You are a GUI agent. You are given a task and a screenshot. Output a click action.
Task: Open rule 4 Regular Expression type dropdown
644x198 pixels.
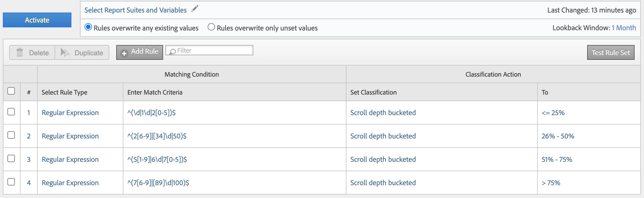click(70, 183)
